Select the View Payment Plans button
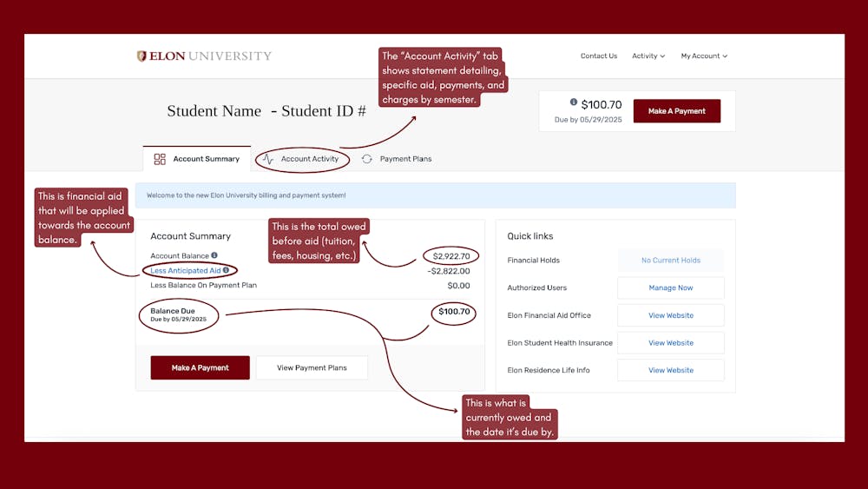The width and height of the screenshot is (868, 489). tap(312, 368)
